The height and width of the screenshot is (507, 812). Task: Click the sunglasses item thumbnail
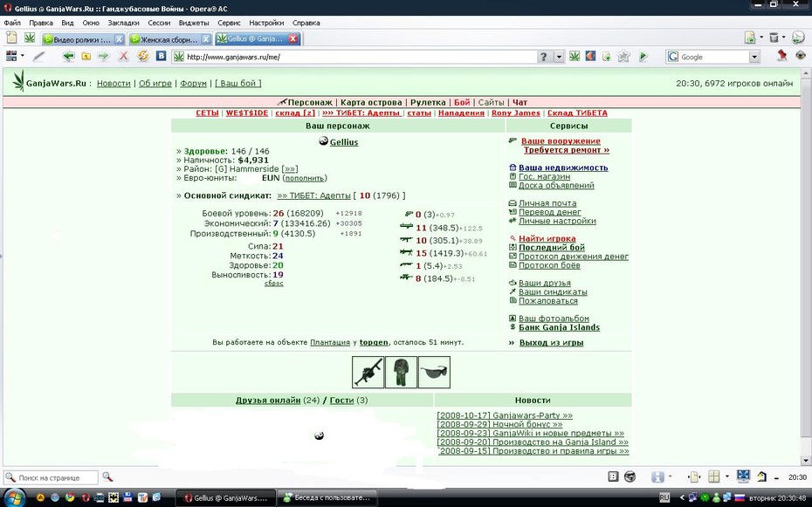pyautogui.click(x=434, y=372)
